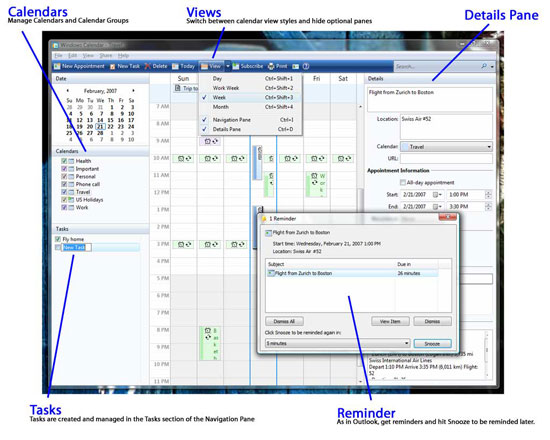The width and height of the screenshot is (550, 440).
Task: Click the Monday 9 AM appointment icon
Action: point(211,141)
